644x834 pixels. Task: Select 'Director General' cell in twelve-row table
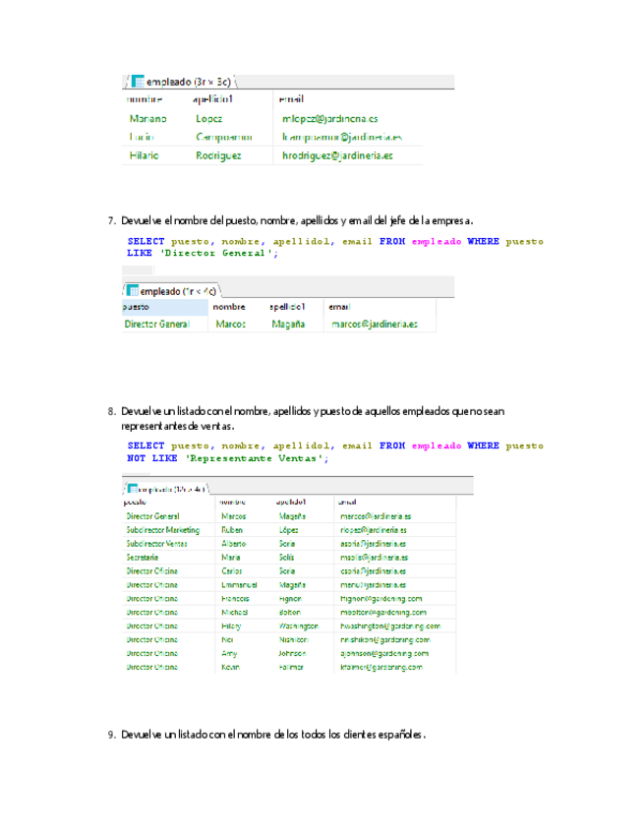coord(152,516)
